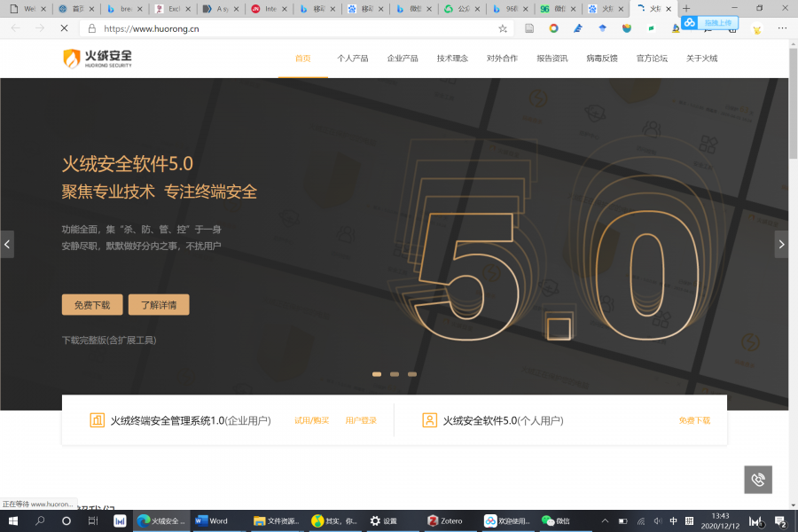Open 个人产品 navigation menu
Viewport: 798px width, 532px height.
tap(352, 59)
